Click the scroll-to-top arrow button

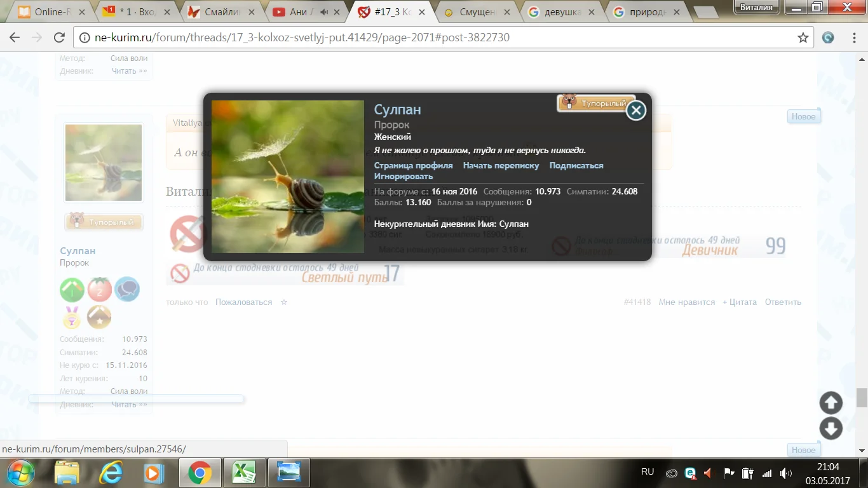click(831, 403)
